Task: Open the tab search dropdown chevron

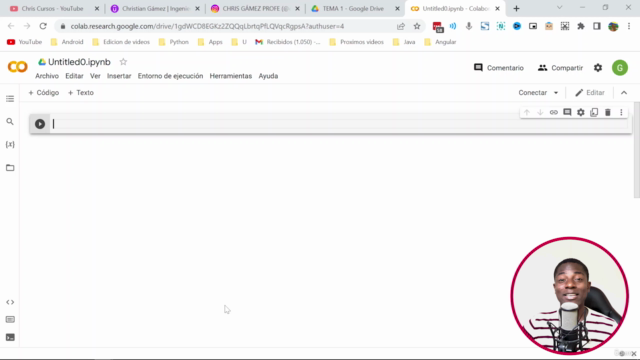Action: point(559,8)
